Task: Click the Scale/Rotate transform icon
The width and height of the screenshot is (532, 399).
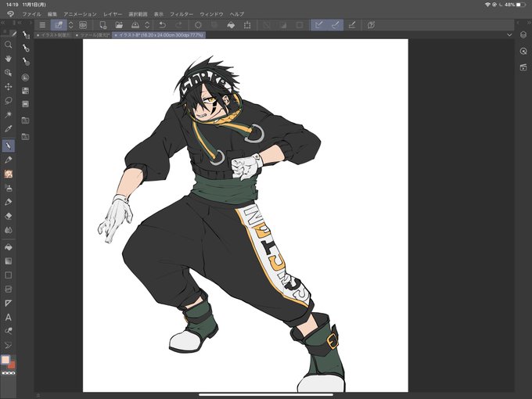Action: pyautogui.click(x=247, y=25)
